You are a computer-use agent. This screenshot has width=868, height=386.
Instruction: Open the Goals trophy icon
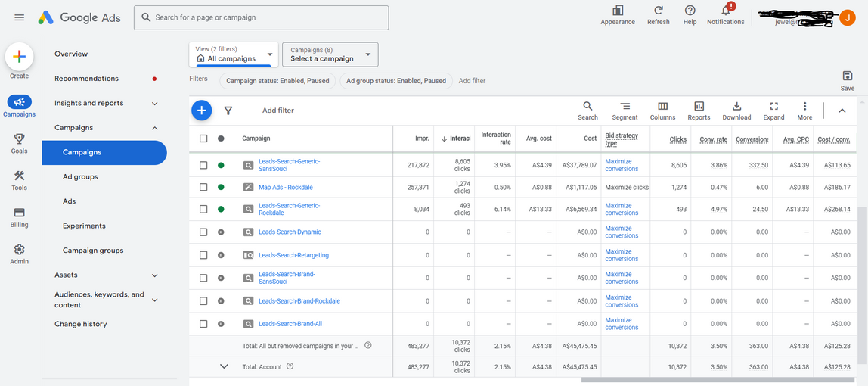(20, 139)
